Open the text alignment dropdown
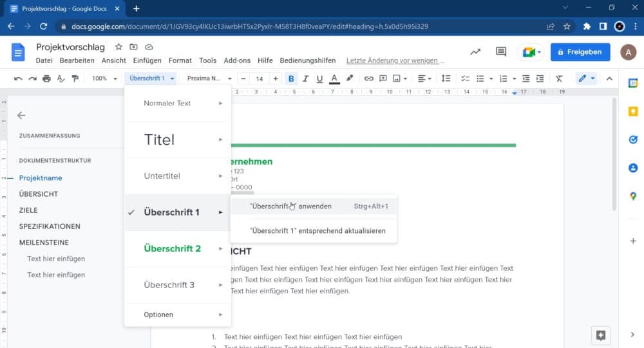The image size is (644, 348). point(424,78)
